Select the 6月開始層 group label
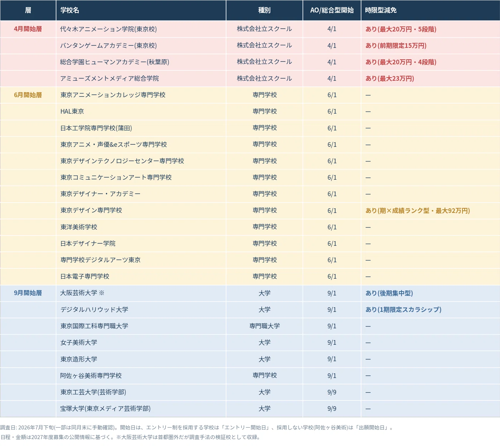This screenshot has width=500, height=448. (x=28, y=95)
